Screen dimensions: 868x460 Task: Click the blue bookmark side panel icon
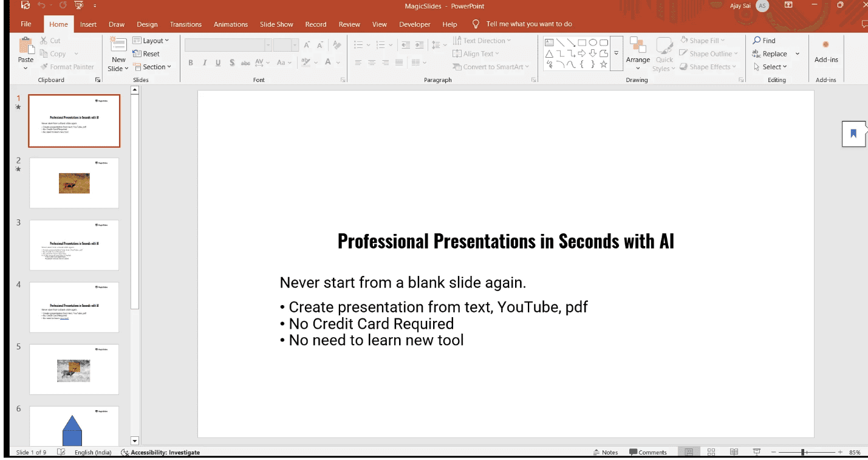[853, 134]
